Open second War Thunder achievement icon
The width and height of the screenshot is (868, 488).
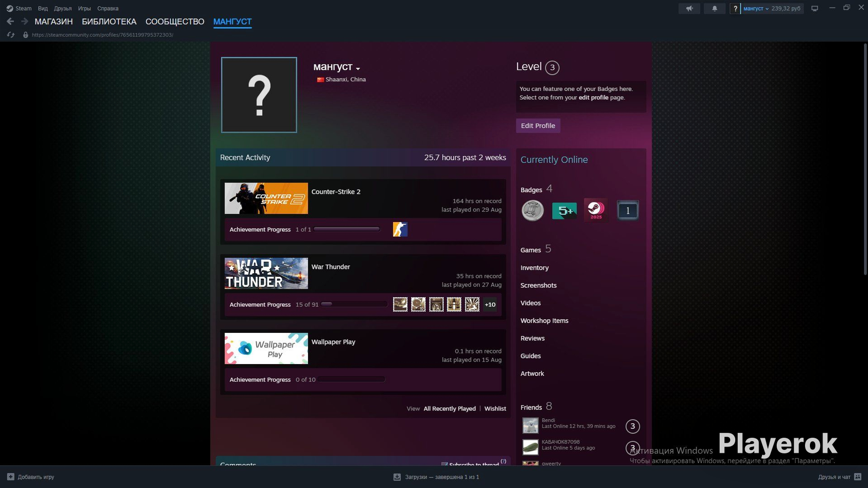418,305
